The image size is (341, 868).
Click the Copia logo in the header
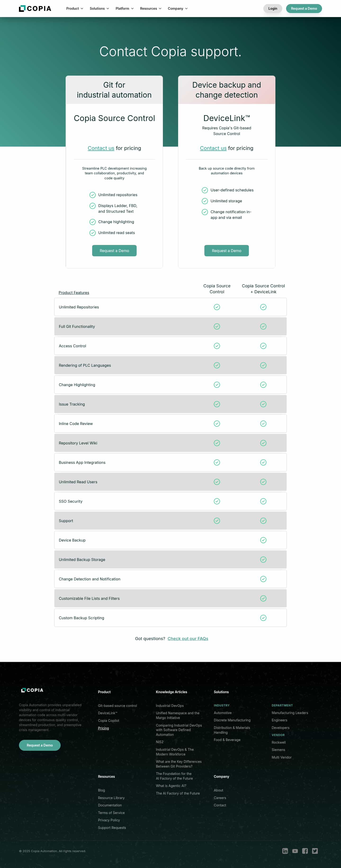pyautogui.click(x=35, y=9)
